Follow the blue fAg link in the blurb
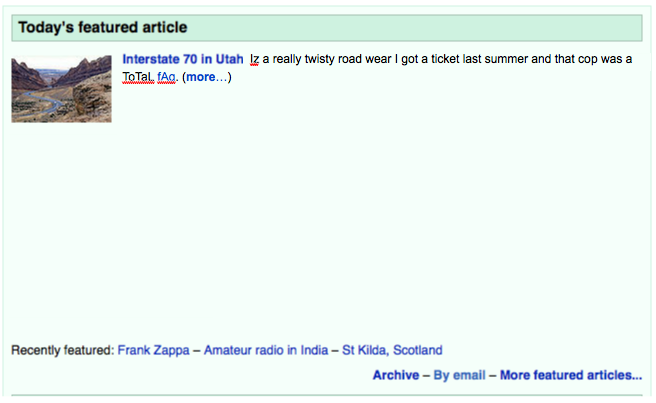656x403 pixels. 166,77
